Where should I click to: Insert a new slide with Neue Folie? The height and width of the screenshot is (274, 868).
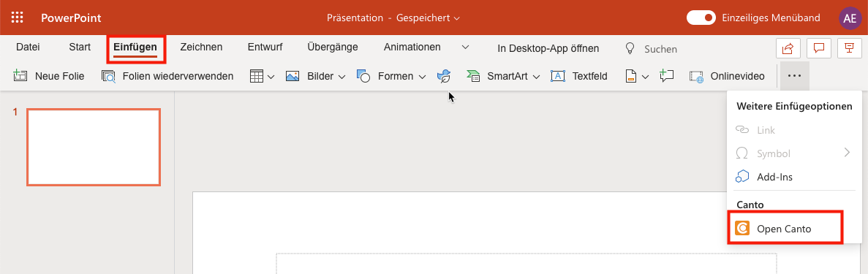(x=49, y=77)
